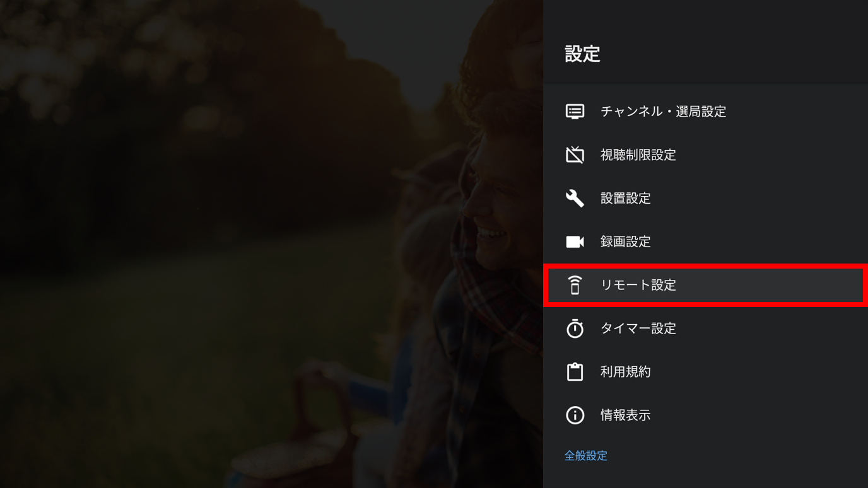Click the remote control icon
The height and width of the screenshot is (488, 868).
click(x=575, y=285)
